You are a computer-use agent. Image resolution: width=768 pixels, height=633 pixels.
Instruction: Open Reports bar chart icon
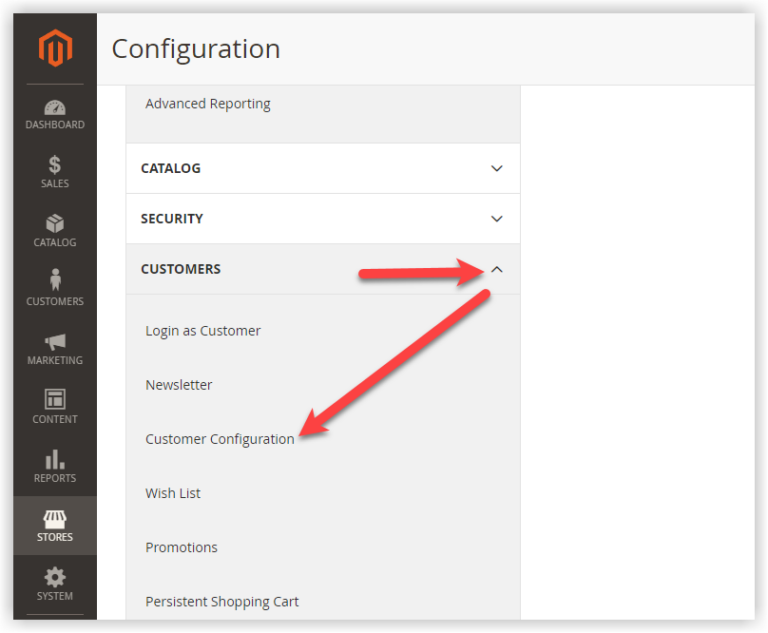[55, 459]
